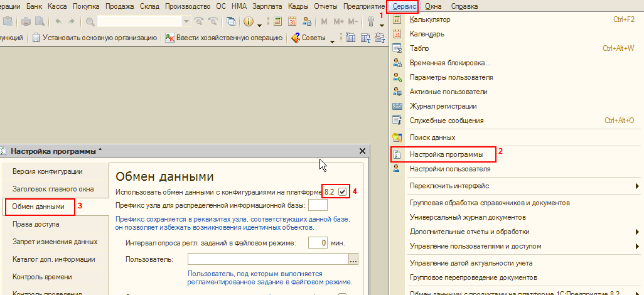This screenshot has height=295, width=644.
Task: Open the Окна menu
Action: coord(433,6)
